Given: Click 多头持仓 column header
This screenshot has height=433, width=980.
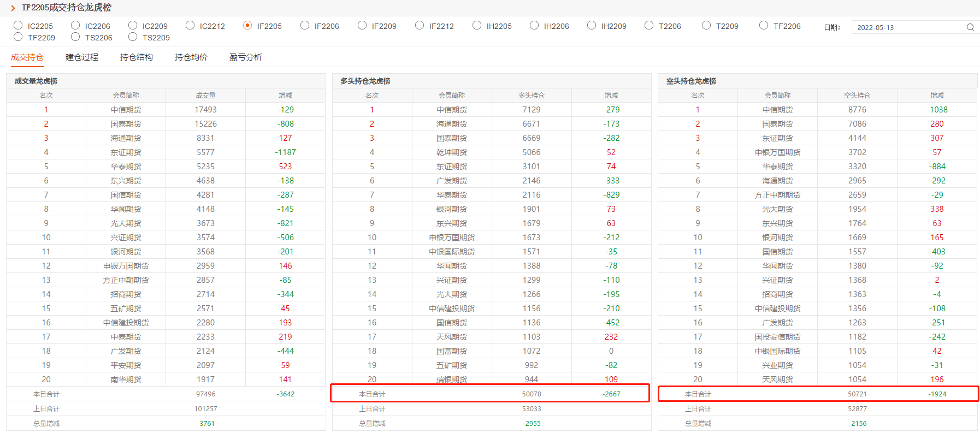Looking at the screenshot, I should pos(532,96).
